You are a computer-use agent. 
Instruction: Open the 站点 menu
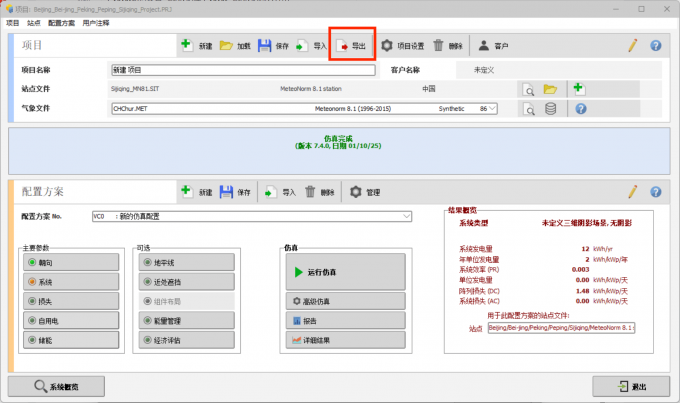click(x=34, y=21)
